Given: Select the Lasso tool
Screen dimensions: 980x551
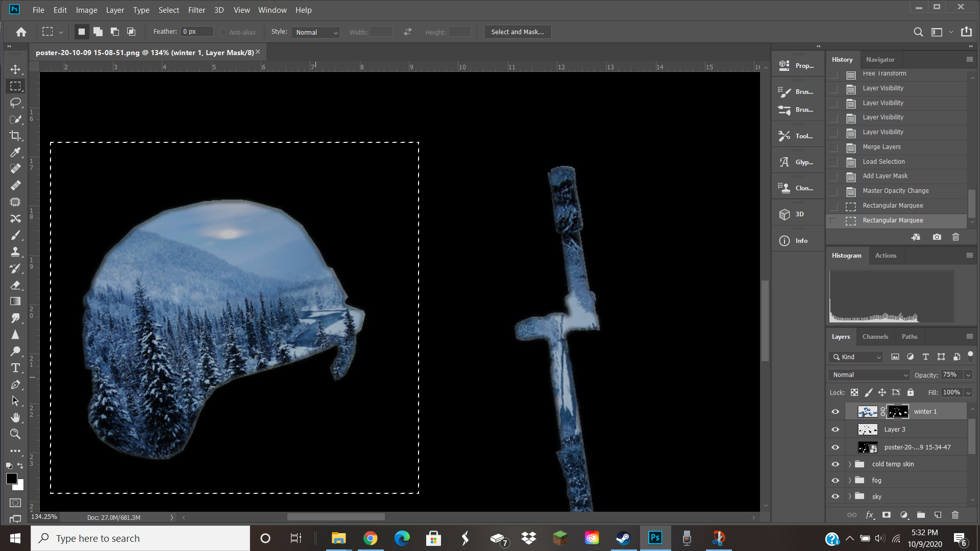Looking at the screenshot, I should point(15,103).
